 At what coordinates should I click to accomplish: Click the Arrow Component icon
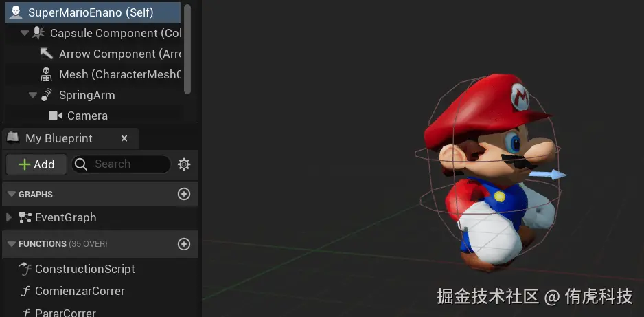(x=47, y=54)
